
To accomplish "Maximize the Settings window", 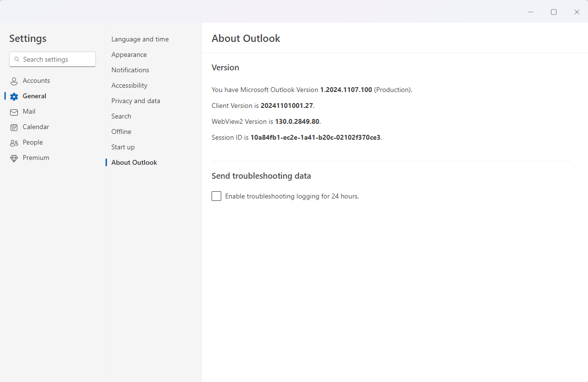I will 554,12.
